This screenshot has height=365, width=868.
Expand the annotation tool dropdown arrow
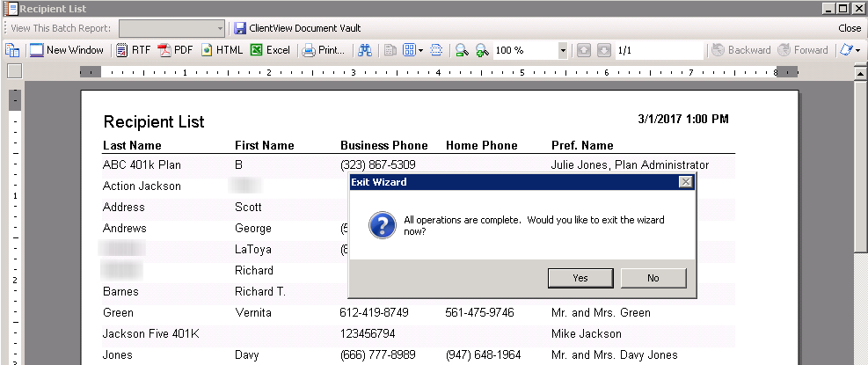pyautogui.click(x=858, y=50)
